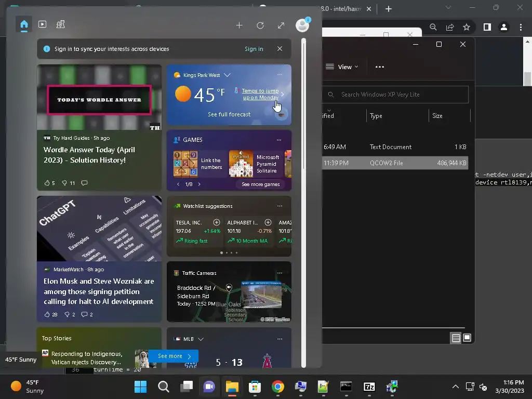Open the widgets video Watch tab
This screenshot has height=399, width=532.
click(x=43, y=24)
